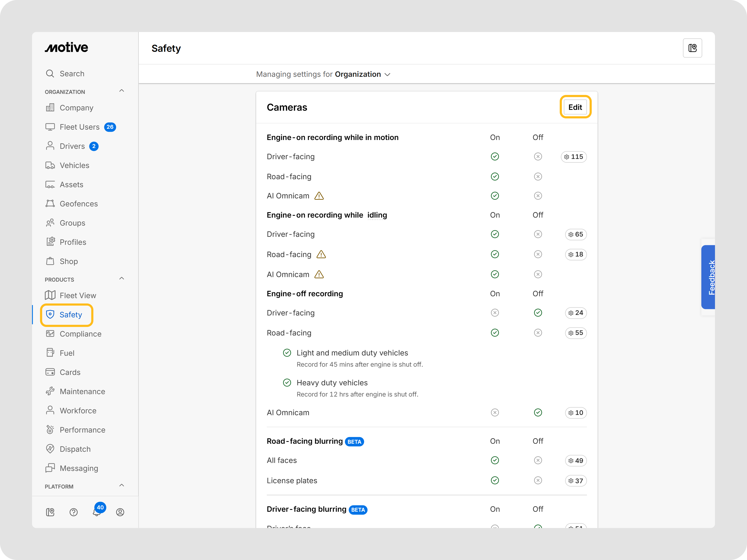Go to Drivers section
Viewport: 747px width, 560px height.
point(72,146)
